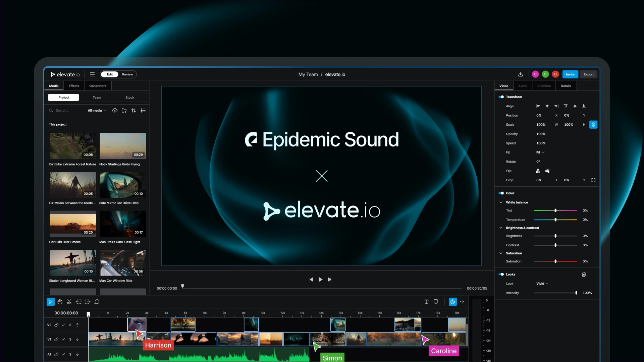Click the Export button
The width and height of the screenshot is (644, 362).
point(588,74)
